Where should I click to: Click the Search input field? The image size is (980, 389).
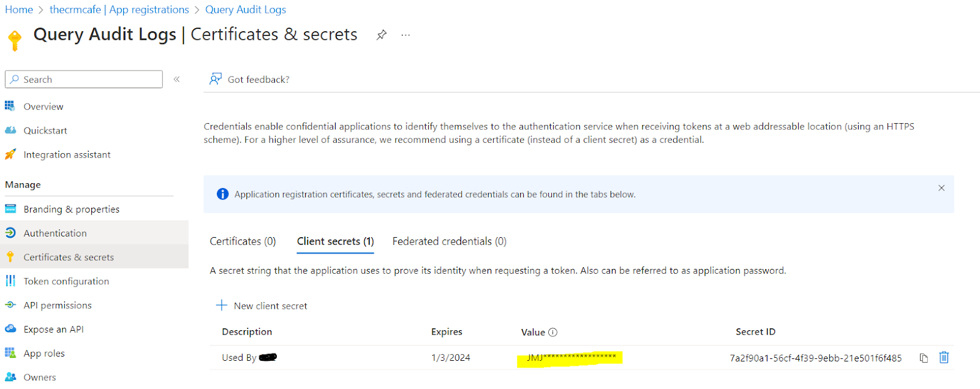click(84, 79)
